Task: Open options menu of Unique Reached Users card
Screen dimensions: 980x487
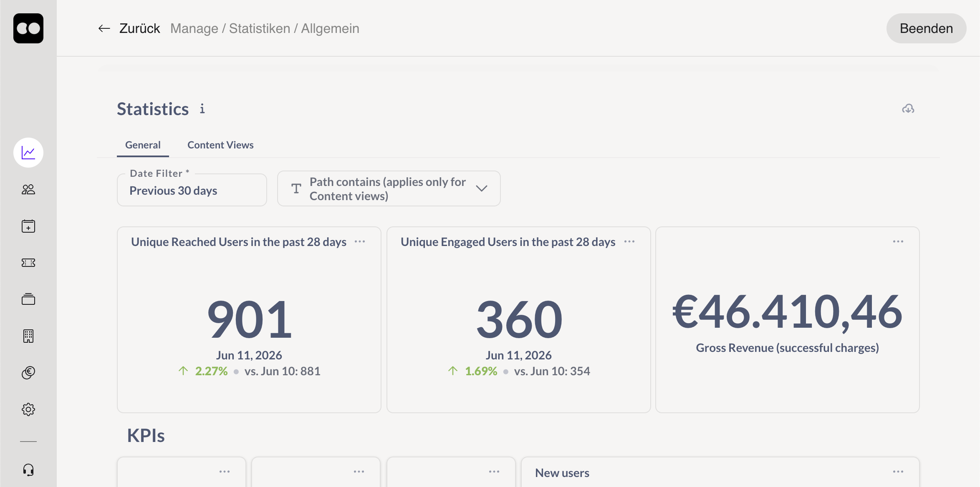Action: pos(360,241)
